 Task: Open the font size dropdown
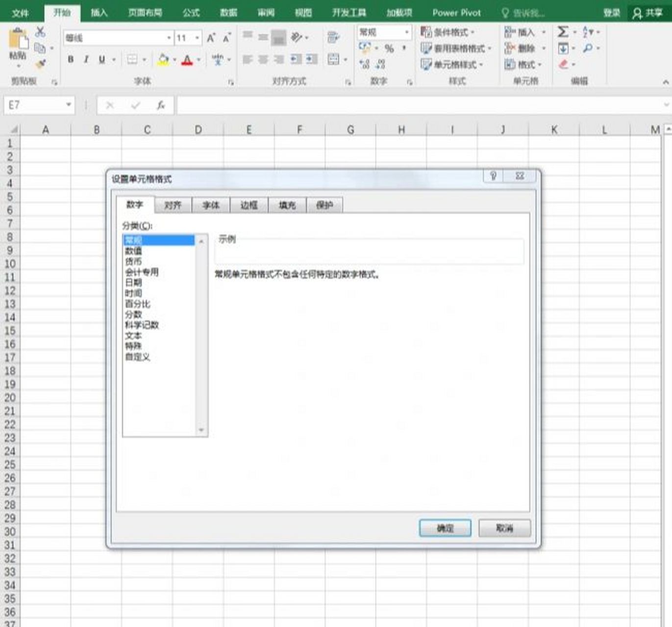click(197, 38)
